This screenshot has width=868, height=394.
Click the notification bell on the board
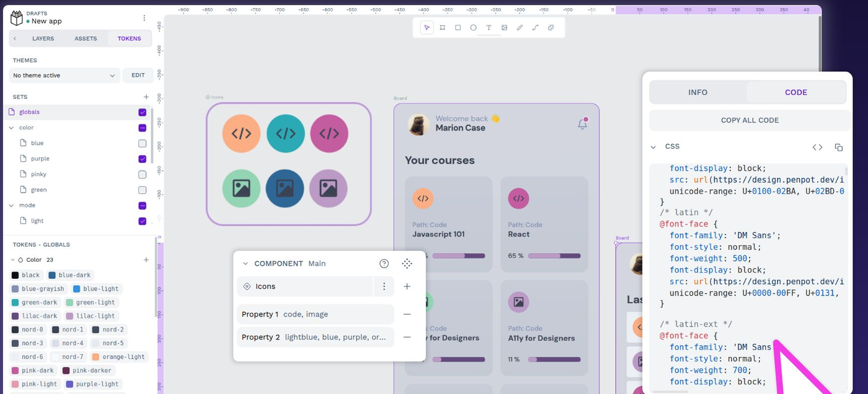click(x=582, y=124)
